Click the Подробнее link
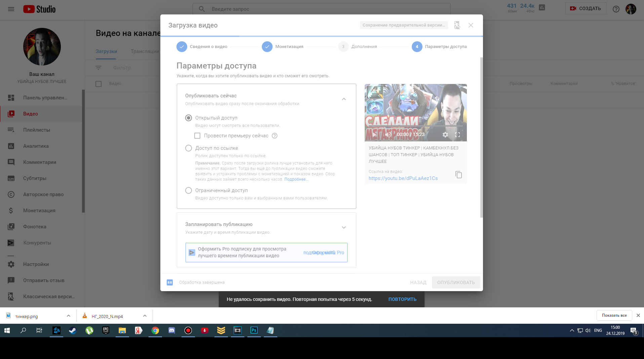This screenshot has height=359, width=644. [x=296, y=179]
